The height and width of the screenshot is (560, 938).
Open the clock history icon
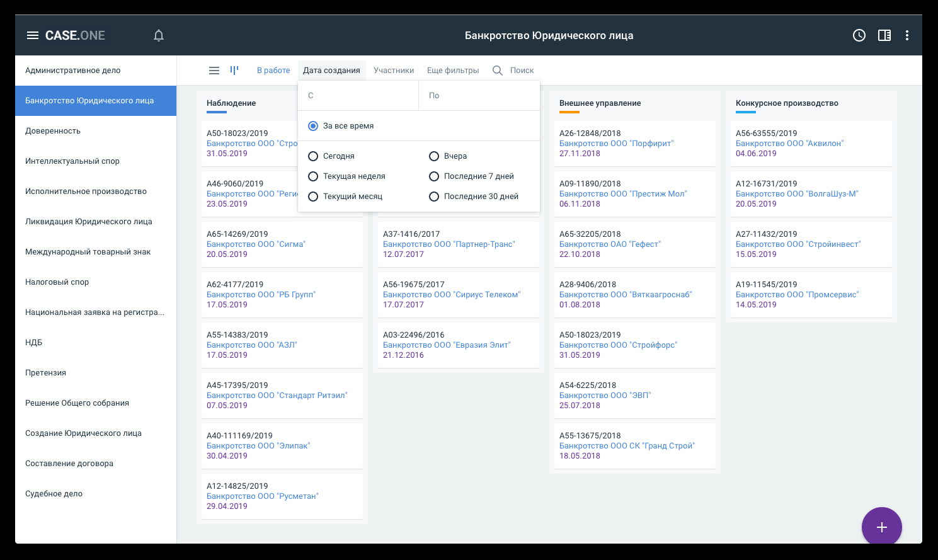859,35
